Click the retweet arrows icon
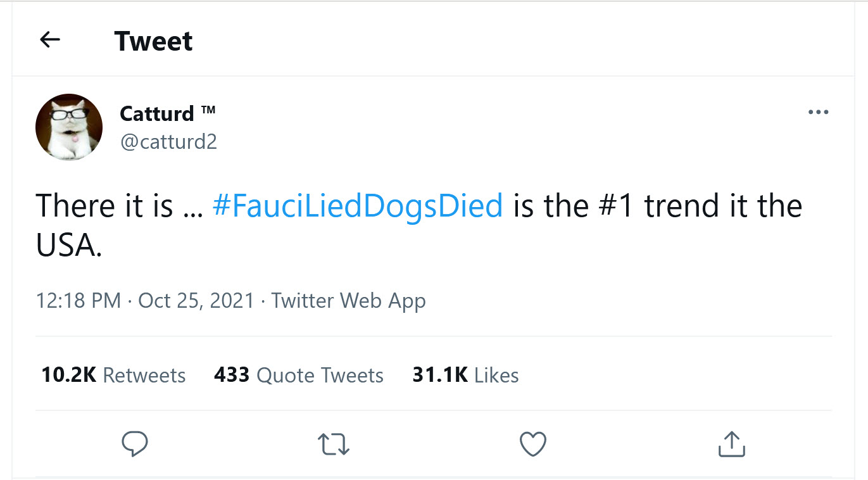The height and width of the screenshot is (480, 868). pyautogui.click(x=334, y=444)
